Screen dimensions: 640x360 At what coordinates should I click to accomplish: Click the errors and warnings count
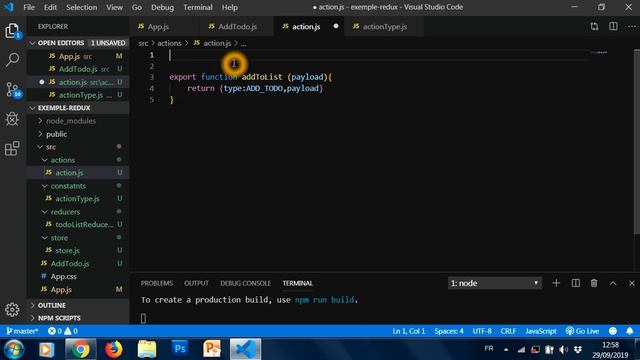pyautogui.click(x=62, y=331)
